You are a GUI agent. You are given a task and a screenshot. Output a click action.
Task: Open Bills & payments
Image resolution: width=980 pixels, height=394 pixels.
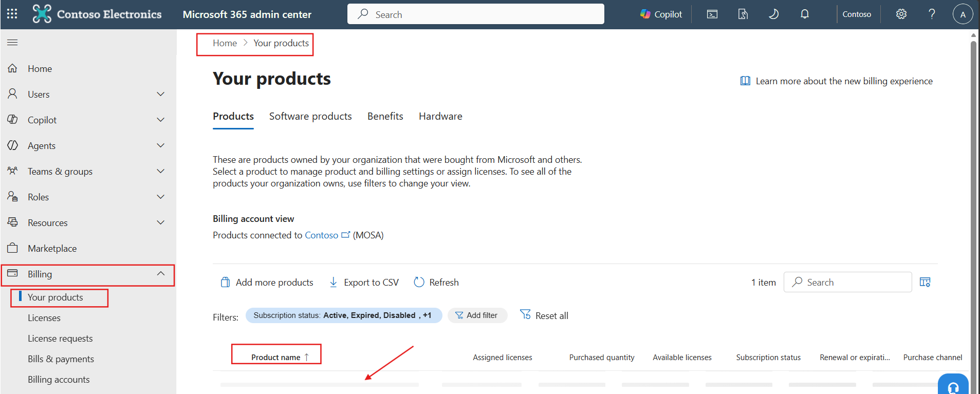(x=61, y=359)
